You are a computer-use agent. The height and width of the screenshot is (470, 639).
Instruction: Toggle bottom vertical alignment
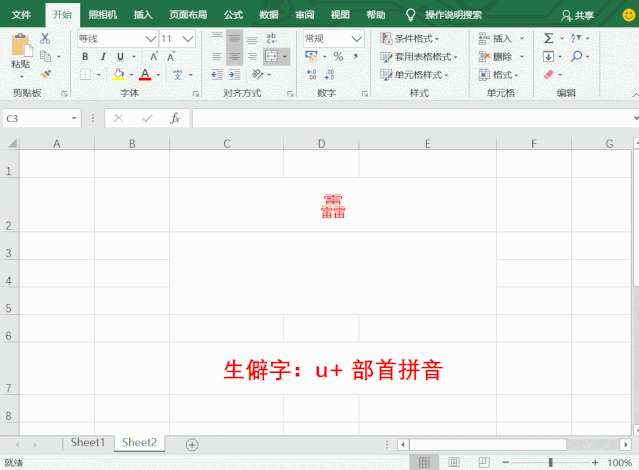(x=252, y=38)
